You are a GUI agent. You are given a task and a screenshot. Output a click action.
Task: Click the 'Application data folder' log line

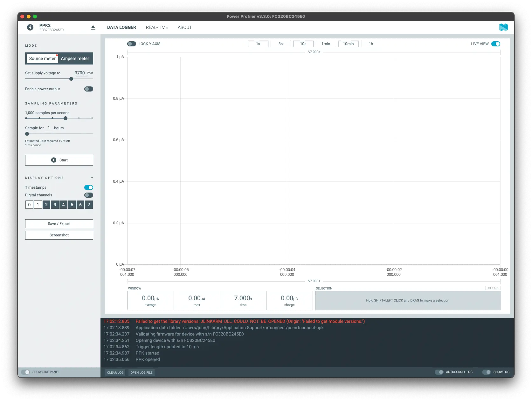pos(230,328)
